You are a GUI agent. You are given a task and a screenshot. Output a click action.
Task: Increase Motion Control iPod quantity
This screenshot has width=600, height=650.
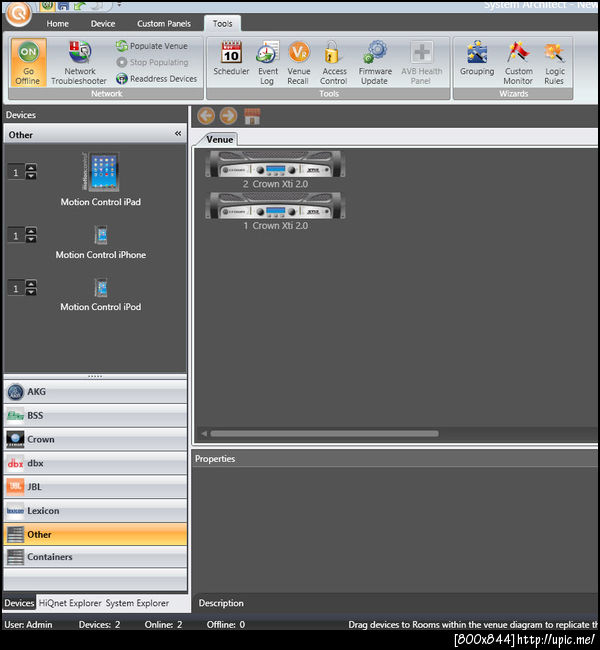coord(31,284)
